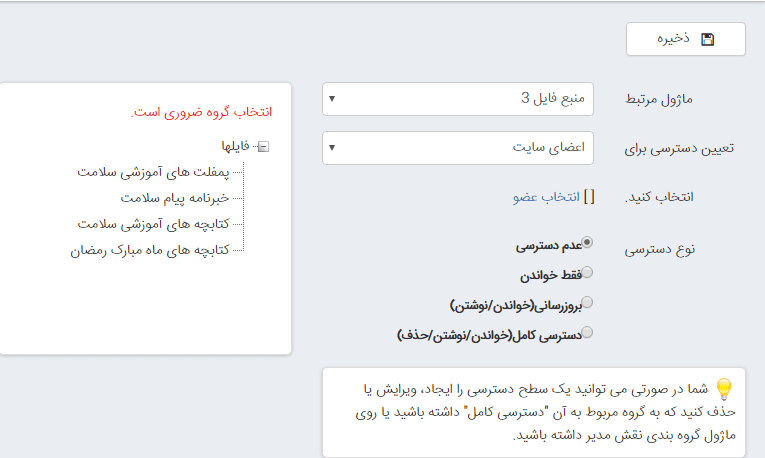This screenshot has height=458, width=765.
Task: Open the اعضای سایت access dropdown
Action: (x=458, y=148)
